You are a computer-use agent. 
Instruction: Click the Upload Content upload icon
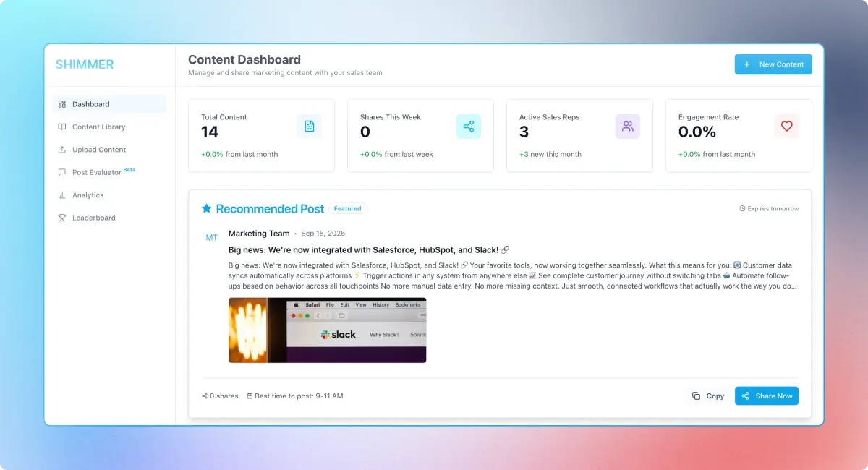click(62, 149)
